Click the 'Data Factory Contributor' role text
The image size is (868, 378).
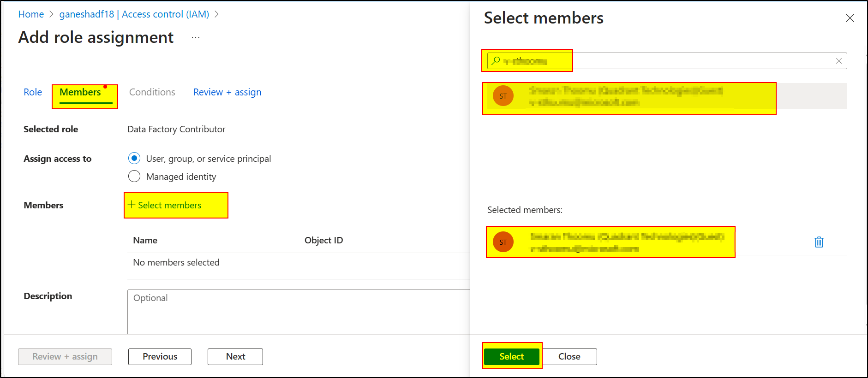tap(176, 129)
